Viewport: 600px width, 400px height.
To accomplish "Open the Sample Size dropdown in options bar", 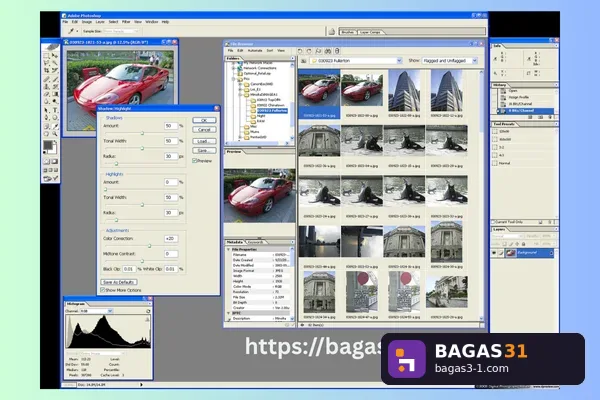I will click(136, 31).
